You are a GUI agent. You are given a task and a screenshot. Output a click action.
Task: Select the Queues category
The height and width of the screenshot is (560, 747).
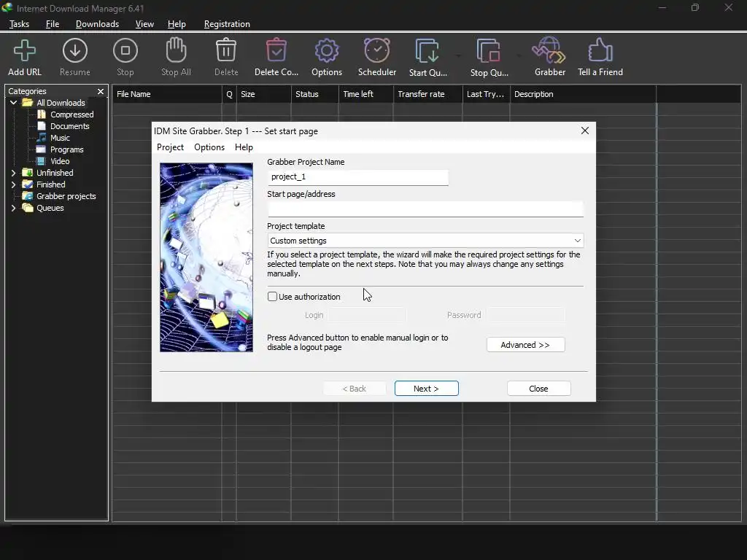pyautogui.click(x=50, y=208)
